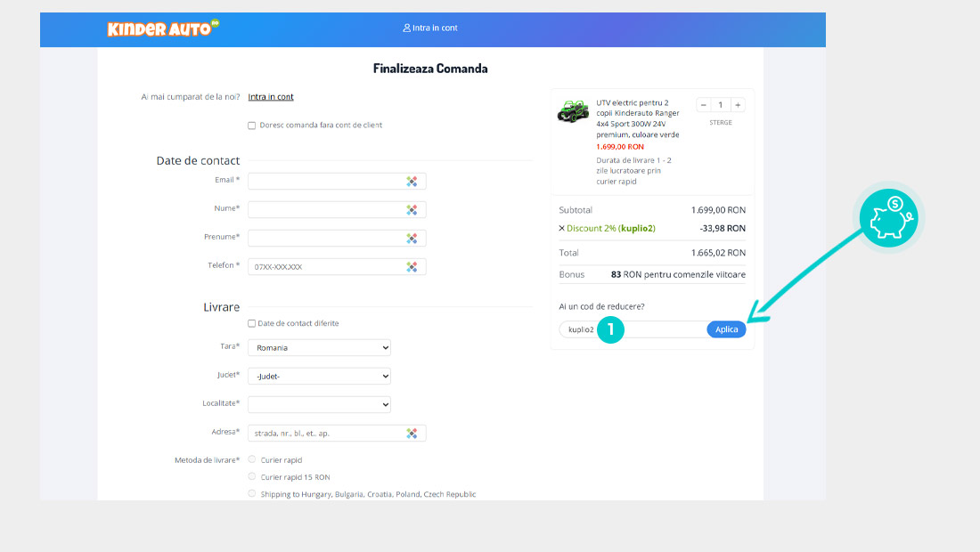Expand the Judet dropdown

coord(319,377)
